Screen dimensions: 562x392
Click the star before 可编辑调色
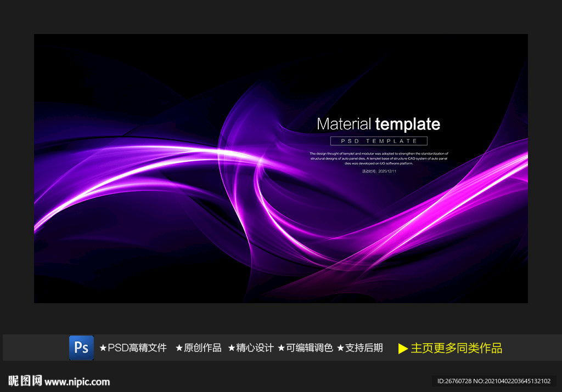pos(282,348)
